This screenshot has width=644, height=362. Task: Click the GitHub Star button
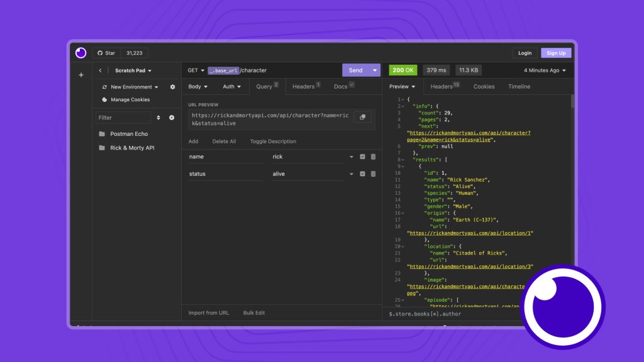click(106, 53)
